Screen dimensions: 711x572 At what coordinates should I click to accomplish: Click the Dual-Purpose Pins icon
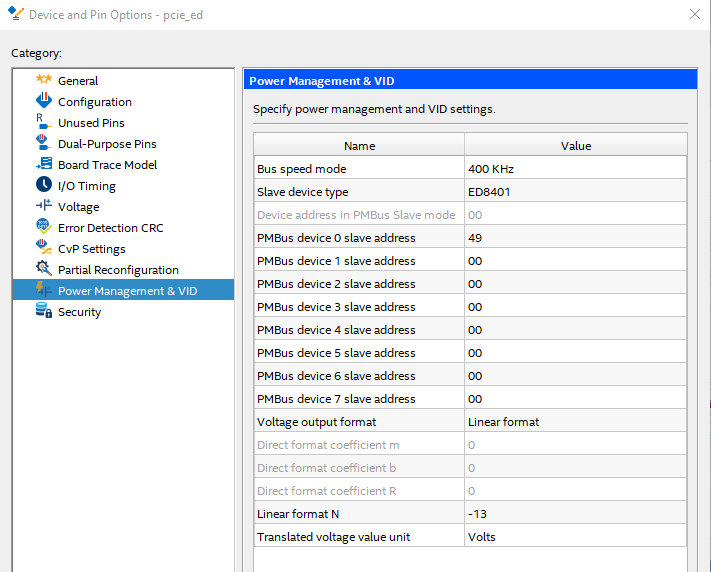[x=43, y=143]
